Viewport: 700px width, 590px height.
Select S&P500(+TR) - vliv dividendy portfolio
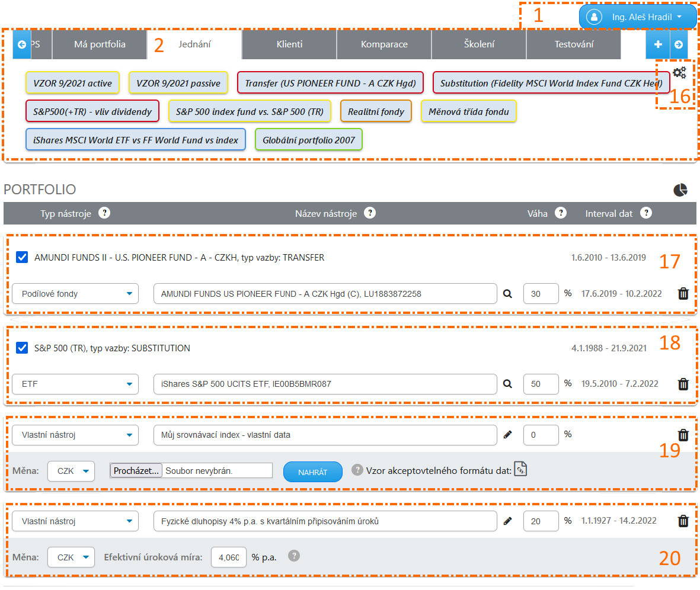click(92, 111)
